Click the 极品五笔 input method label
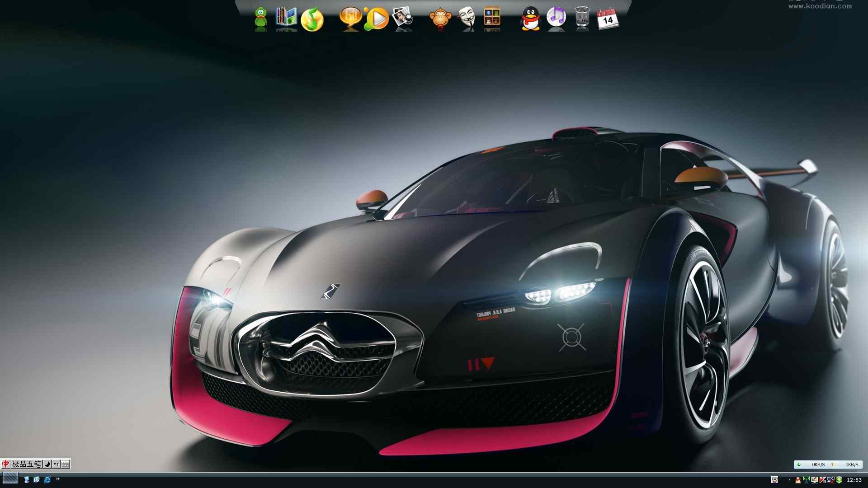The image size is (868, 488). pos(26,464)
